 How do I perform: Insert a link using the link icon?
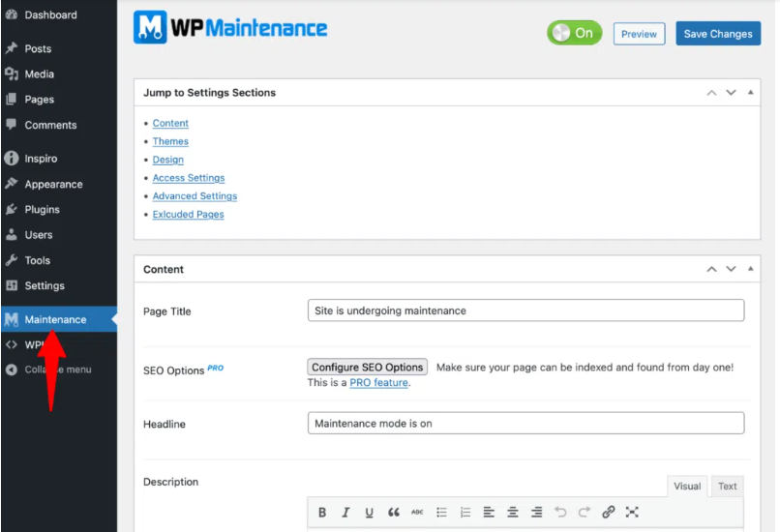[x=608, y=513]
